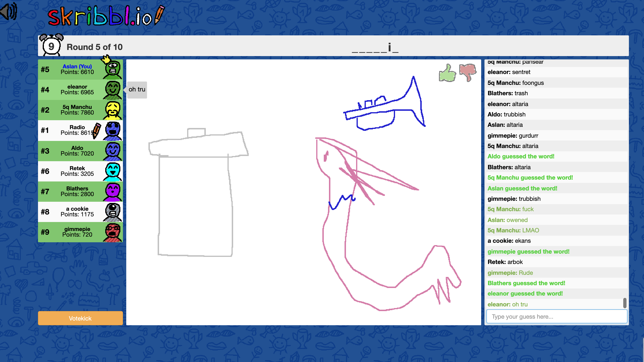The width and height of the screenshot is (644, 362).
Task: Click the chat scrollbar handle
Action: 624,303
